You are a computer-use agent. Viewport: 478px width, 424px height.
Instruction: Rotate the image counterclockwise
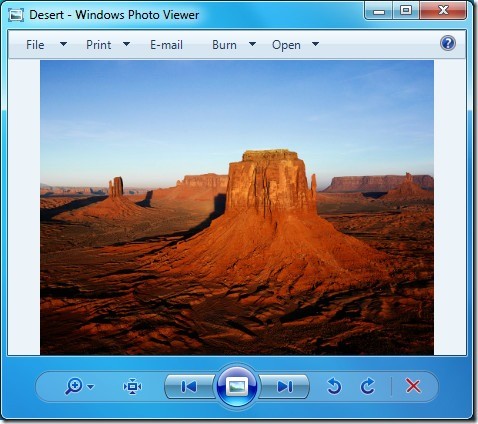334,386
